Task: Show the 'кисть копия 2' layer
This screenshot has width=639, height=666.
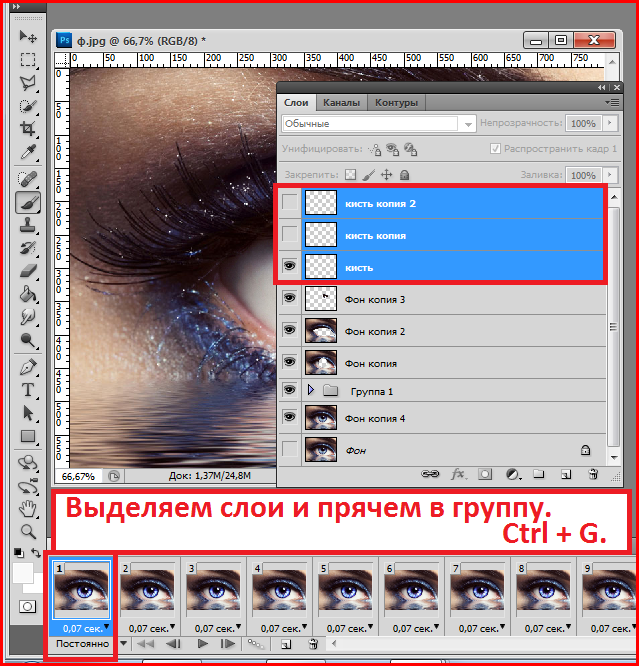Action: (290, 203)
